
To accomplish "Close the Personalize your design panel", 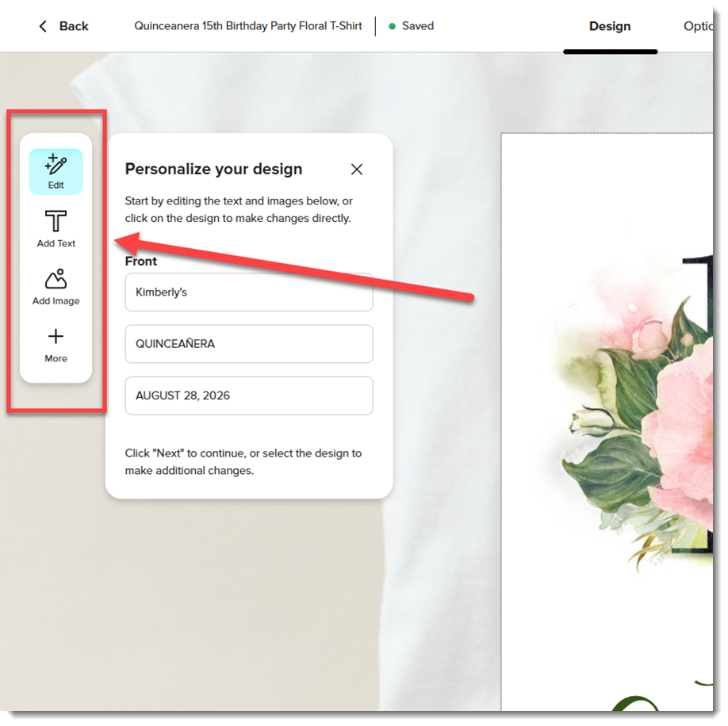I will pyautogui.click(x=357, y=170).
